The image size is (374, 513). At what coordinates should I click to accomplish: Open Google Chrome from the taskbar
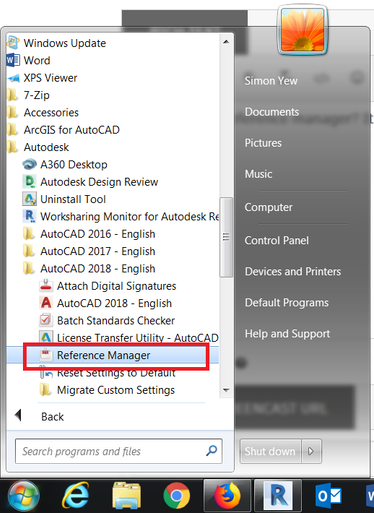pos(177,496)
